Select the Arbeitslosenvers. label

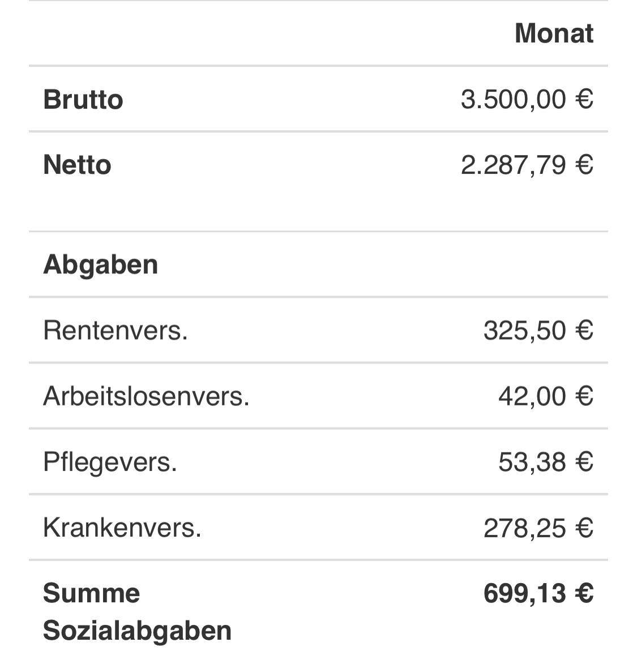click(x=146, y=396)
